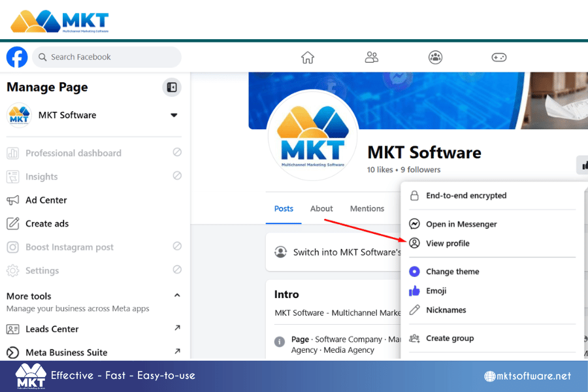588x392 pixels.
Task: Open Friends via the people icon
Action: (x=372, y=57)
